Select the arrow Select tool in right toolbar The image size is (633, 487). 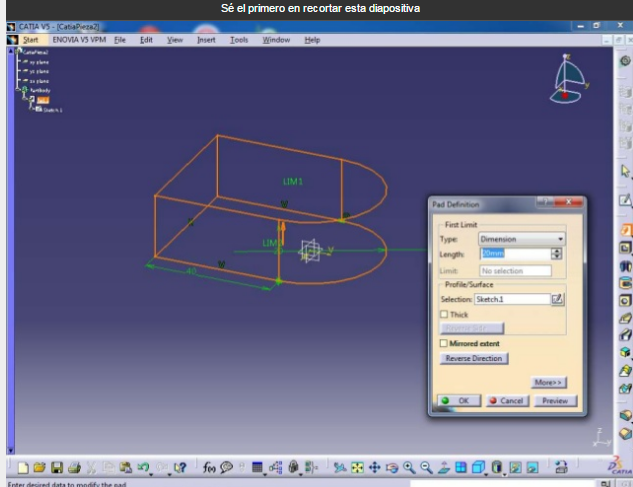point(625,171)
